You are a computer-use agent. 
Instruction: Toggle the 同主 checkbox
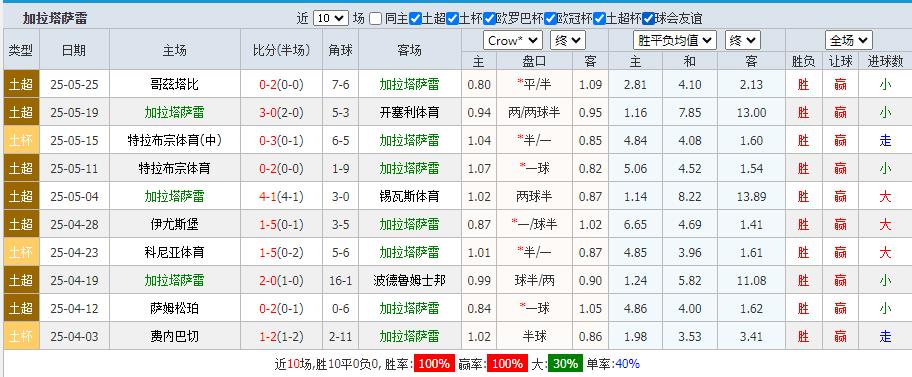coord(376,19)
